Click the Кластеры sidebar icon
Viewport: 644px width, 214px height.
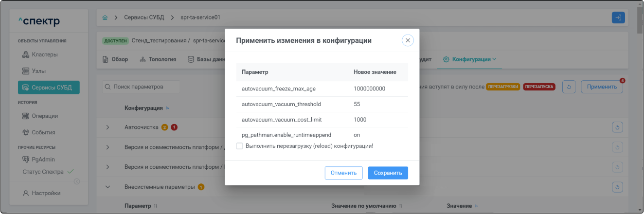click(26, 54)
